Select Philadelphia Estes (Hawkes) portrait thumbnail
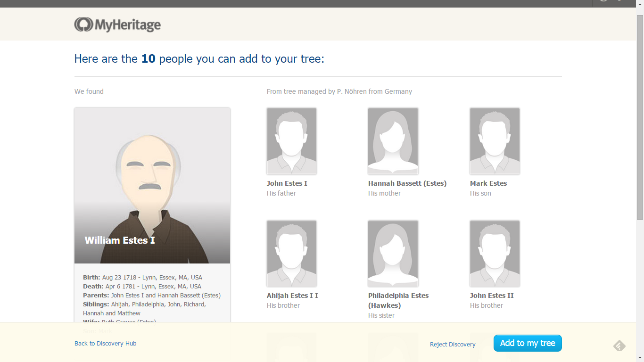This screenshot has height=362, width=644. click(393, 254)
